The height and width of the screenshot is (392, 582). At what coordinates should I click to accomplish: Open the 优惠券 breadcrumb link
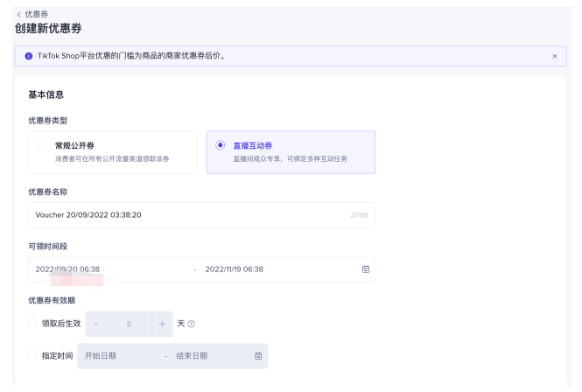[x=38, y=14]
